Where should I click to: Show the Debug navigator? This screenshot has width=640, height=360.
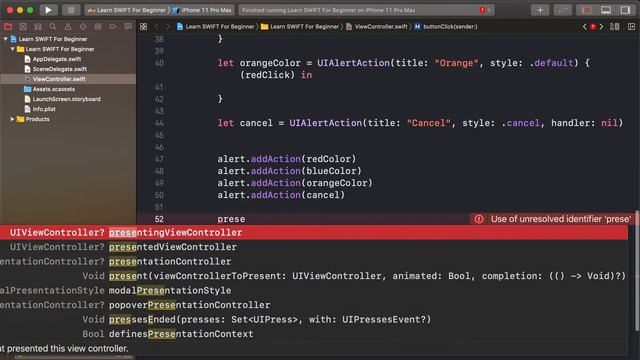pos(98,27)
